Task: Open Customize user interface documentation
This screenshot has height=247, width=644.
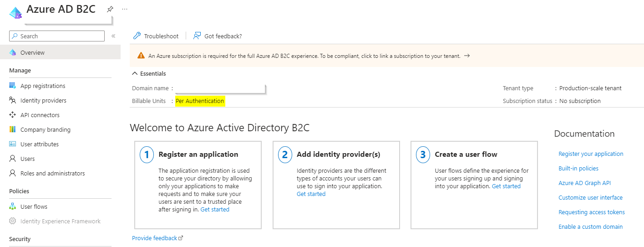Action: pyautogui.click(x=590, y=197)
